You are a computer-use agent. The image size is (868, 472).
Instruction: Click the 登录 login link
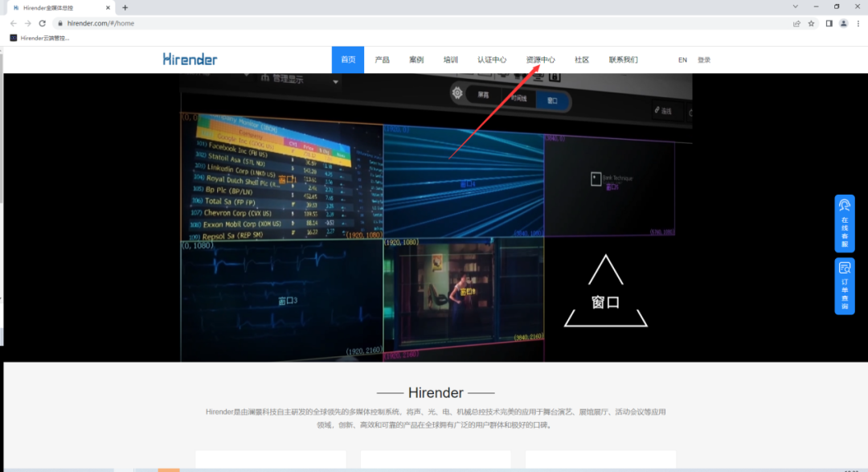[703, 60]
